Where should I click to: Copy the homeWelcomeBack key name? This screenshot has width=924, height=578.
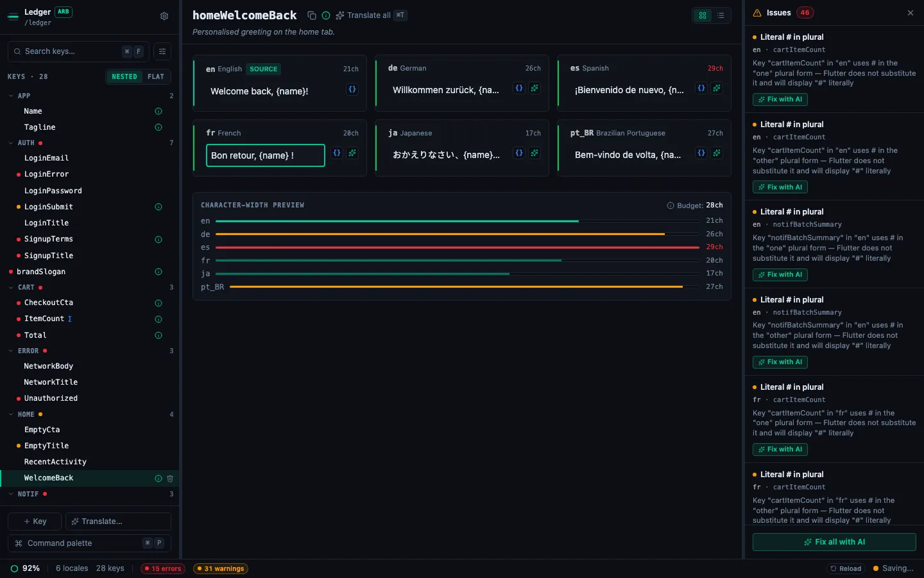click(x=312, y=15)
